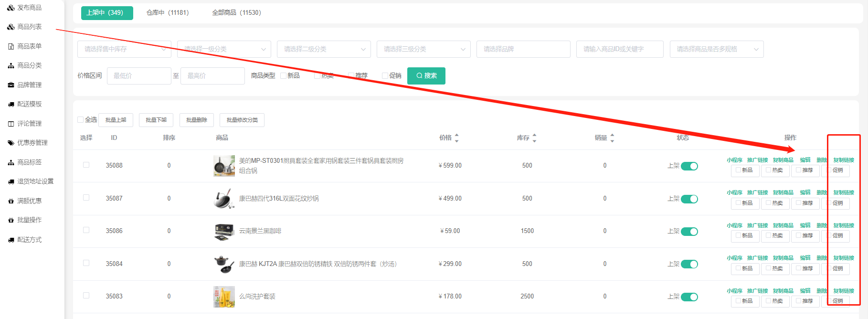Screen dimensions: 868x319
Task: Click the 品牌管理 briefcase icon
Action: (x=11, y=85)
